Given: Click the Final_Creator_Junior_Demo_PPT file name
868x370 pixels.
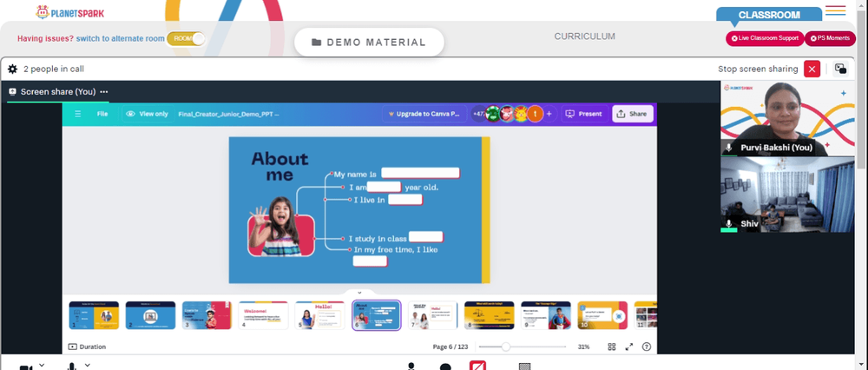Looking at the screenshot, I should pos(228,114).
